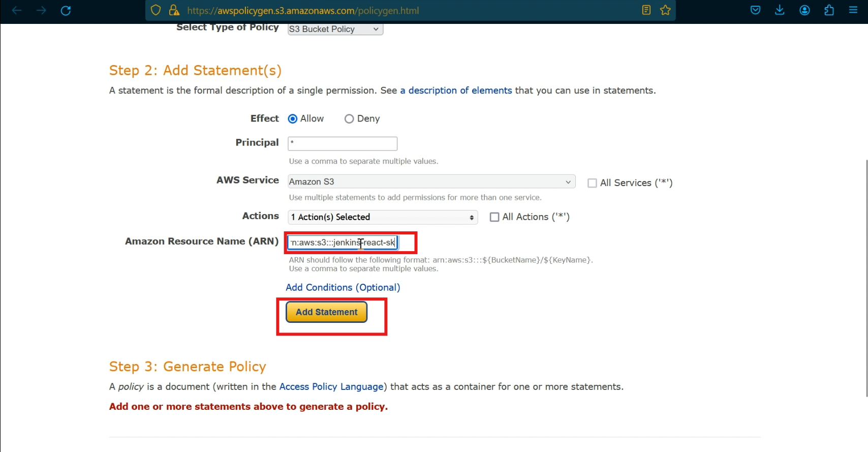Select the Allow effect radio button

(x=293, y=119)
